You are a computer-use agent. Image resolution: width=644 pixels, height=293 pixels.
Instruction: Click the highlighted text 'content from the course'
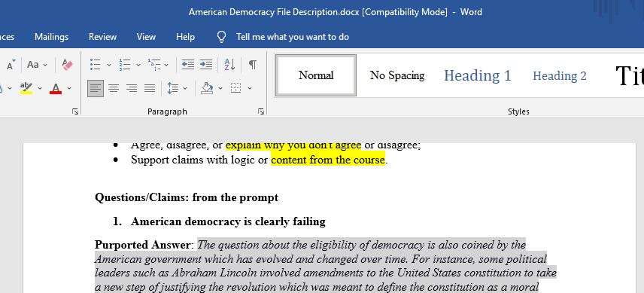coord(328,160)
